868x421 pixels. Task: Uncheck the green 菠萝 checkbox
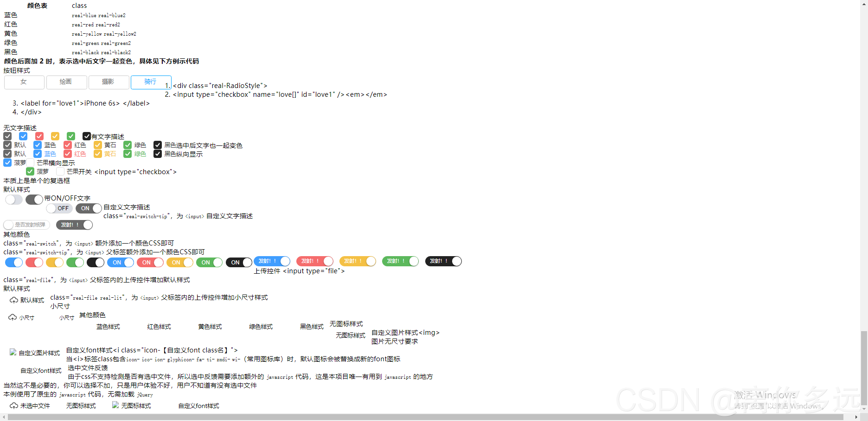(30, 171)
